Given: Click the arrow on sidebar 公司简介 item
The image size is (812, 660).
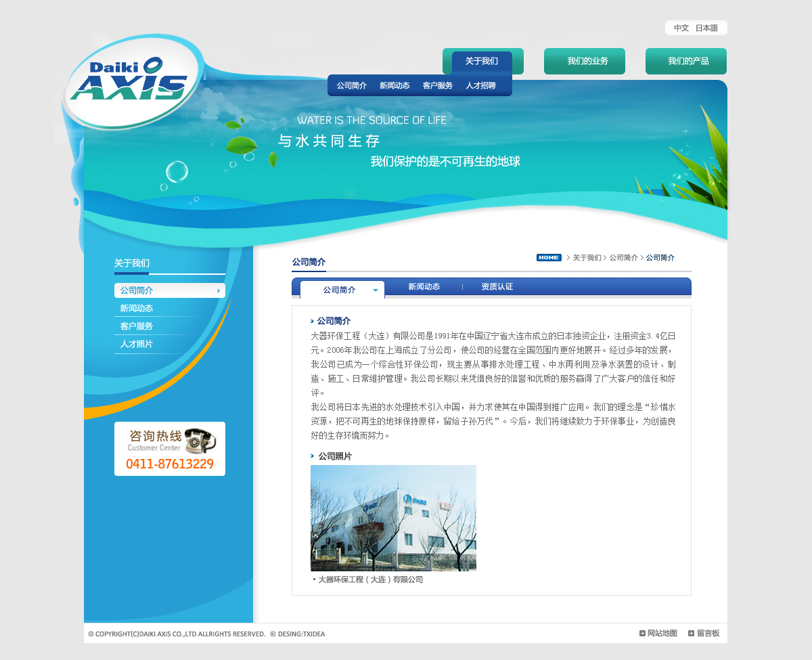Looking at the screenshot, I should point(218,291).
